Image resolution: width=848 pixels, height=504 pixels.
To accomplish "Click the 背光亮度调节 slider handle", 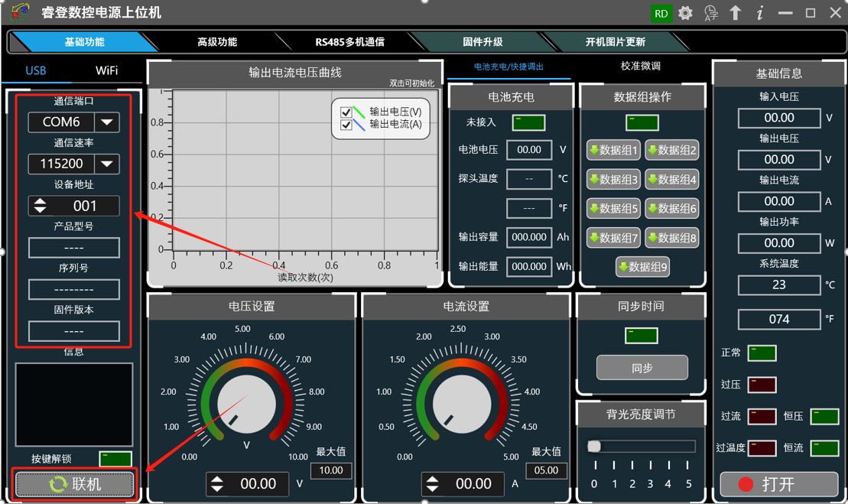I will [594, 446].
